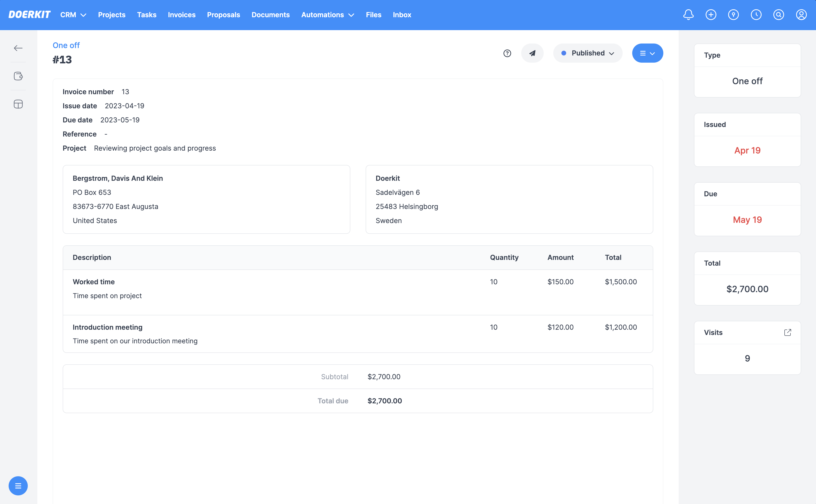
Task: Switch to the Invoices section
Action: tap(182, 15)
